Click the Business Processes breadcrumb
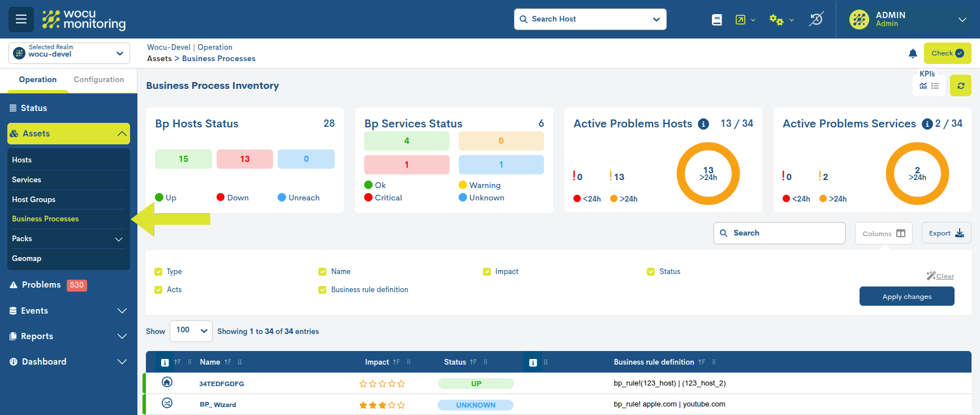This screenshot has width=980, height=415. pyautogui.click(x=219, y=59)
